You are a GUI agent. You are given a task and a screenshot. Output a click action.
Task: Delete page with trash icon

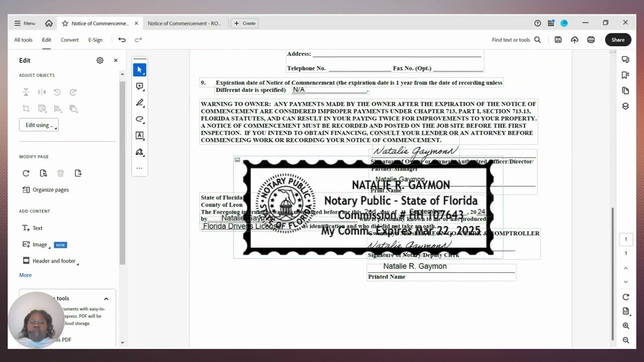[60, 173]
